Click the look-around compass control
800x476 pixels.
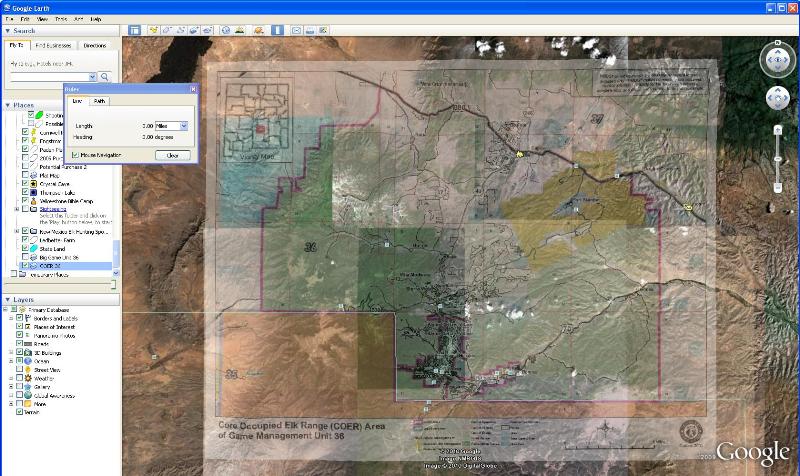point(778,60)
